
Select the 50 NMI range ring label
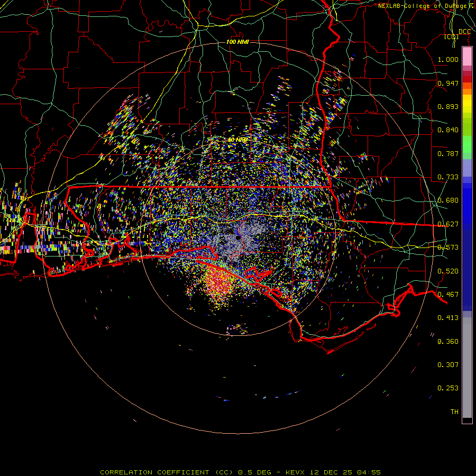(237, 140)
